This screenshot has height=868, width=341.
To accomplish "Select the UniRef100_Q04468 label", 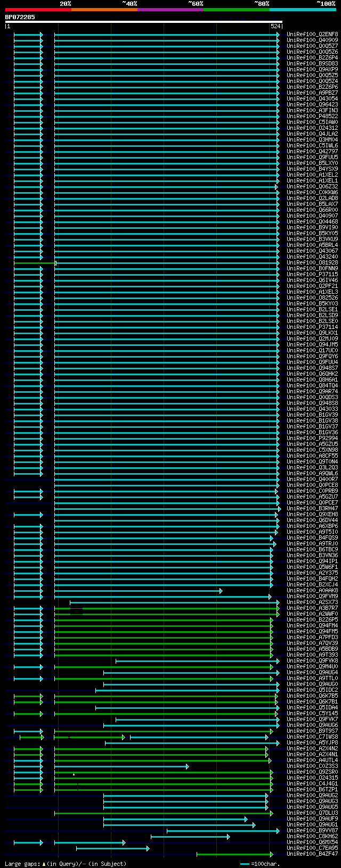I will click(312, 221).
